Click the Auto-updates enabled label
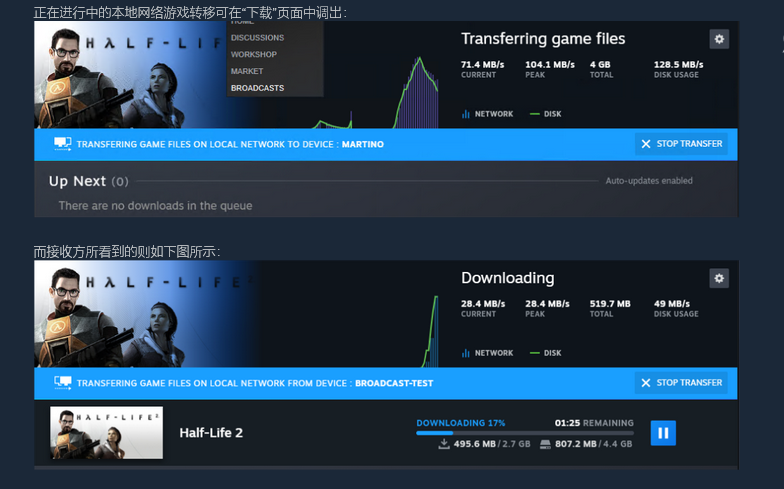The width and height of the screenshot is (784, 489). pyautogui.click(x=649, y=181)
